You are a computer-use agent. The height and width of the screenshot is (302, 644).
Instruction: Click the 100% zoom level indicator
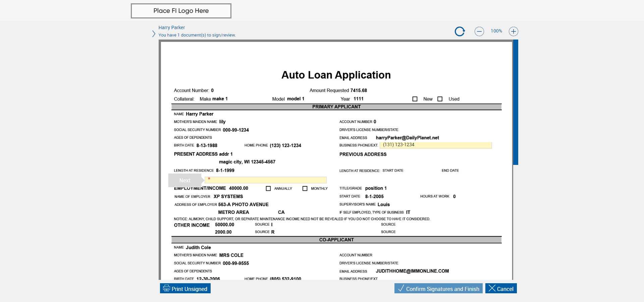496,31
